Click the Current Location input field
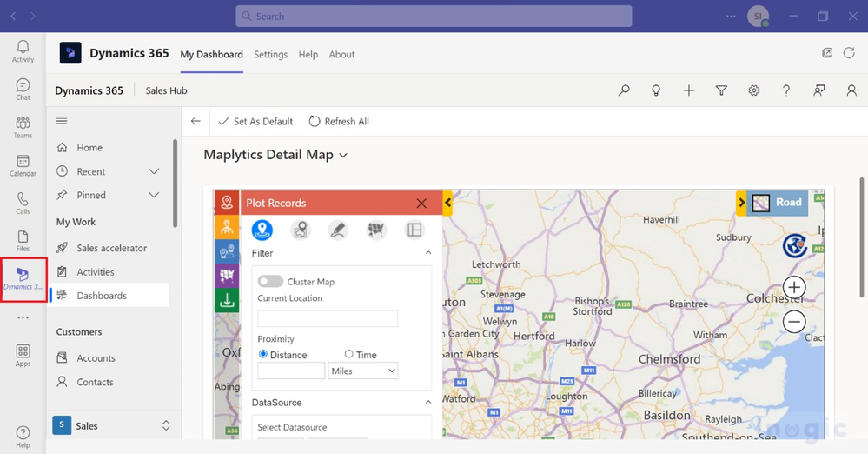The image size is (868, 454). point(328,318)
